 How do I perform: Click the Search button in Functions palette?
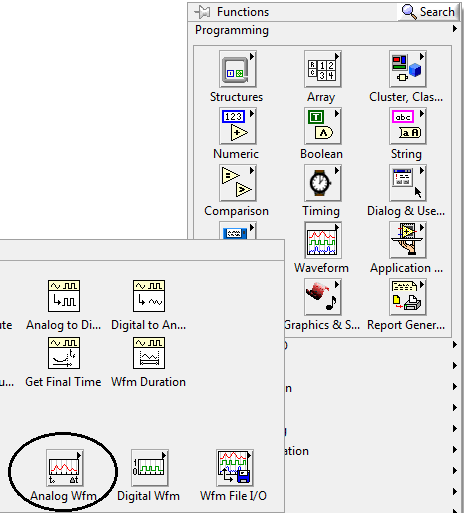(428, 12)
